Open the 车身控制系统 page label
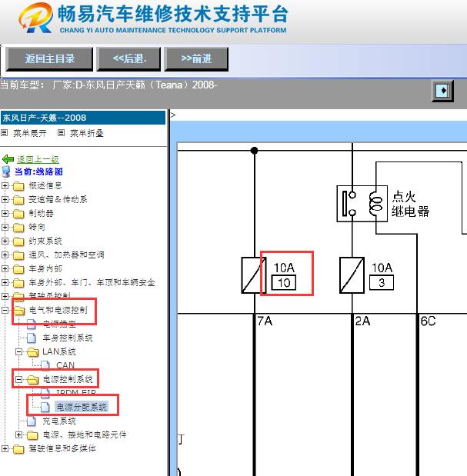 68,338
